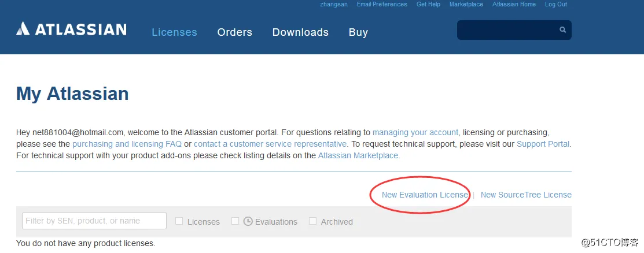The width and height of the screenshot is (644, 253).
Task: Click New SourceTree License link
Action: click(526, 195)
